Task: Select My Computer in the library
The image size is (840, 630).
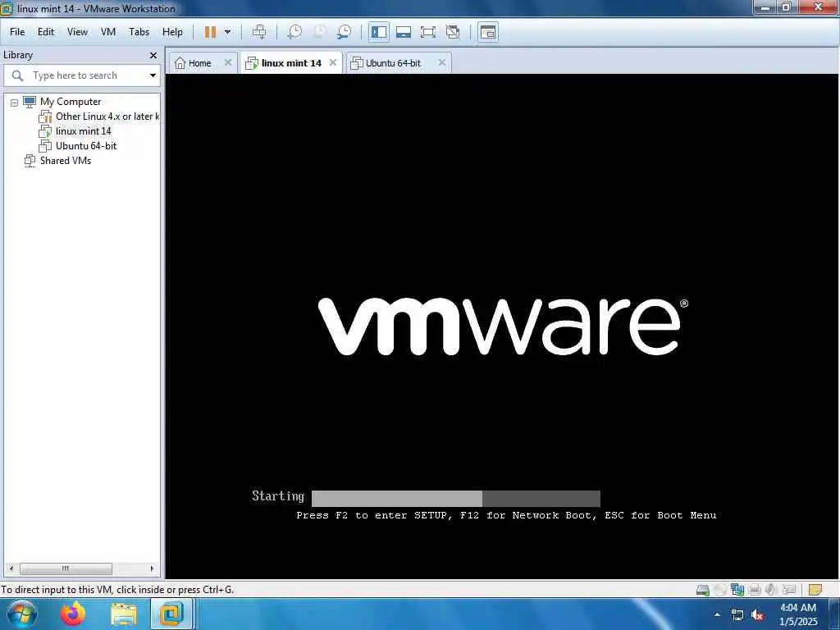Action: (x=71, y=102)
